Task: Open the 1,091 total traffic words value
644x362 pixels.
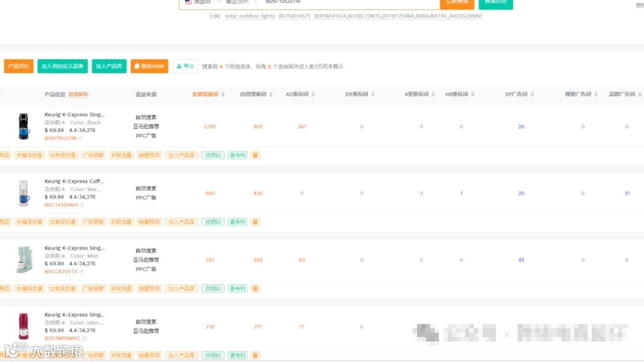Action: point(210,127)
